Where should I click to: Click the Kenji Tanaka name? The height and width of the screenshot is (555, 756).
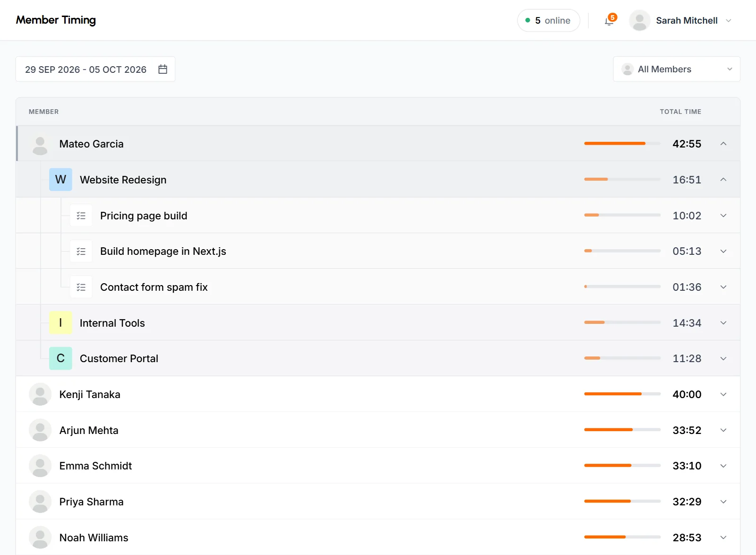click(x=90, y=394)
